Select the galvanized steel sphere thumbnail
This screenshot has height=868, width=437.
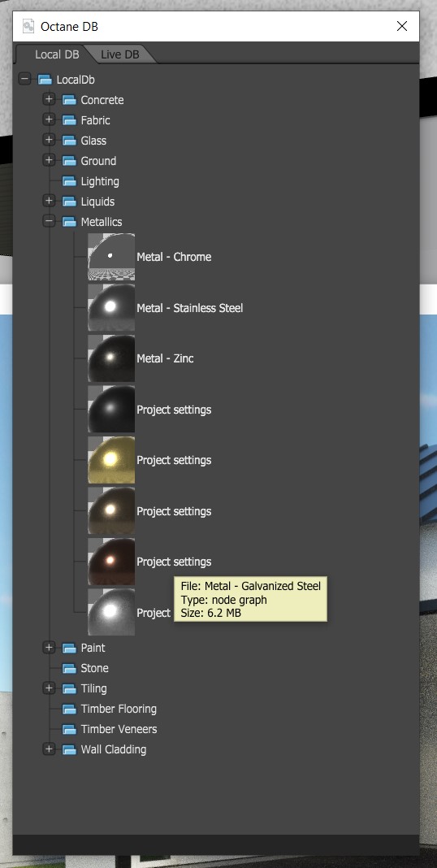[111, 612]
